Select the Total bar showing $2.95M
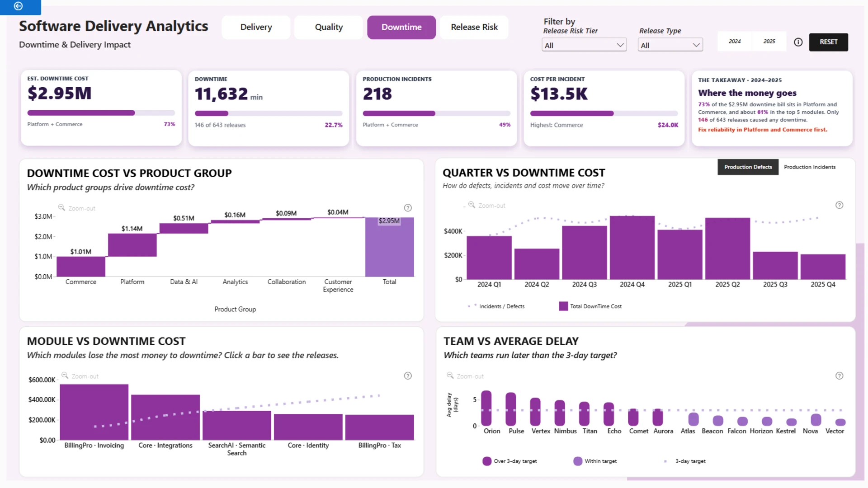Image resolution: width=868 pixels, height=488 pixels. coord(389,247)
